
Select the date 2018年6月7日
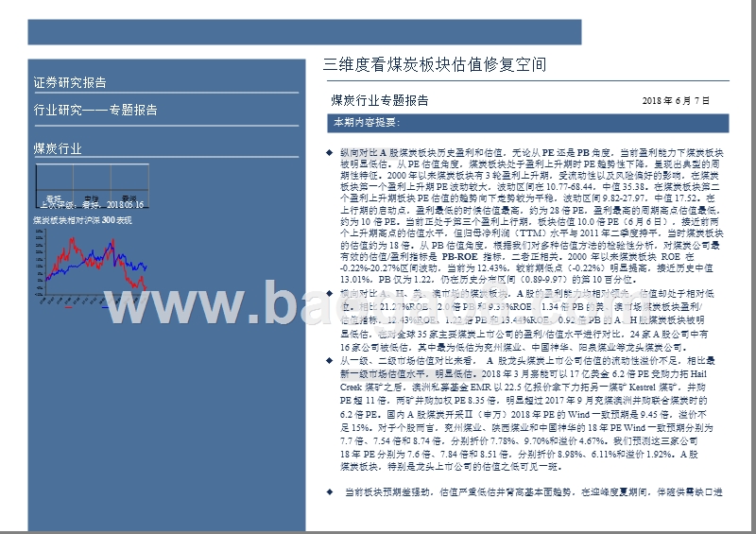[x=676, y=101]
